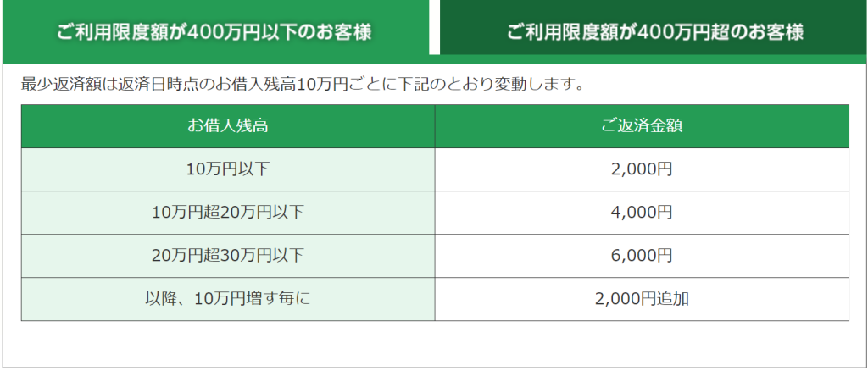Click the お借入残高 column header
Image resolution: width=868 pixels, height=371 pixels.
(228, 126)
